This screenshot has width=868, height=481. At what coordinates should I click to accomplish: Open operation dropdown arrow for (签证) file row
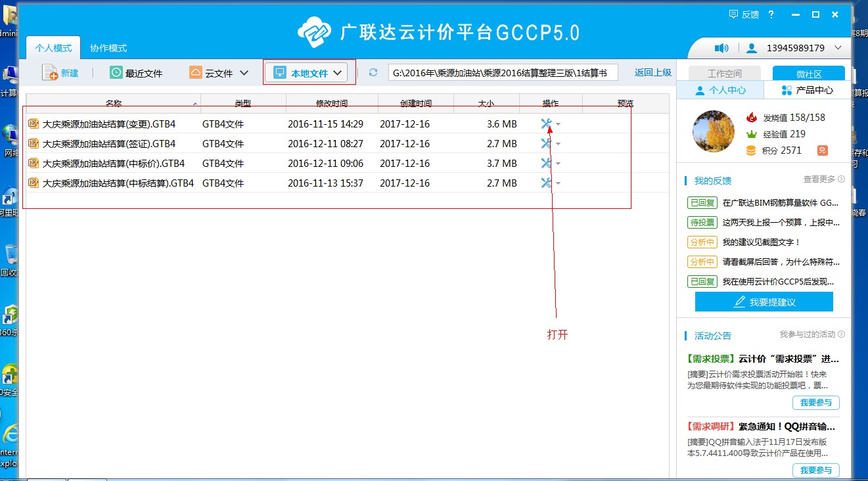pyautogui.click(x=558, y=144)
